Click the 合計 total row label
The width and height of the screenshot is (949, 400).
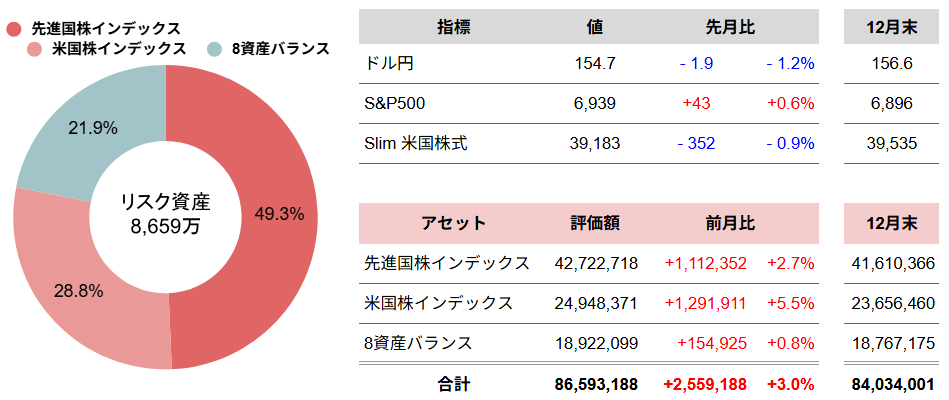point(453,383)
